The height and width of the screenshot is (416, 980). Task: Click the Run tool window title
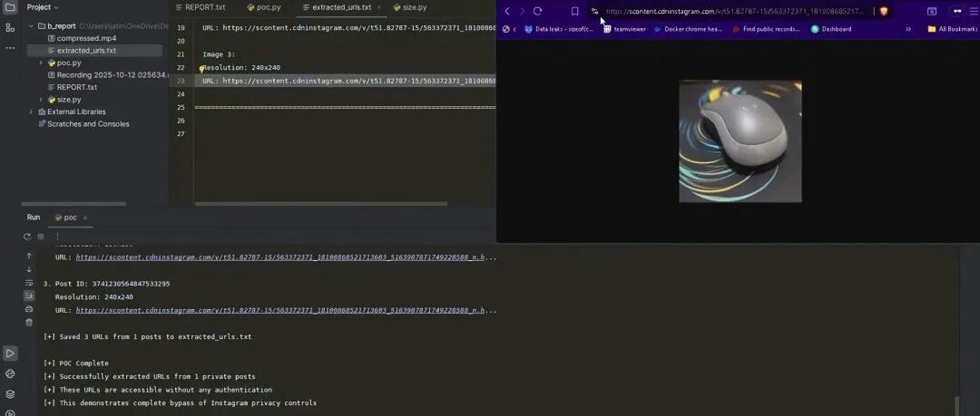[34, 218]
